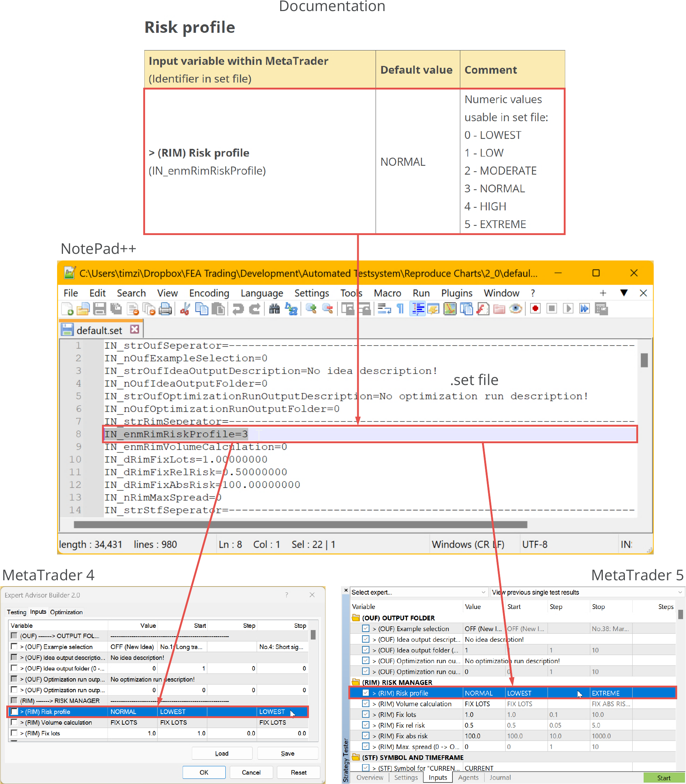Click the Find binoculars icon in Notepad++
Image resolution: width=686 pixels, height=784 pixels.
point(274,309)
